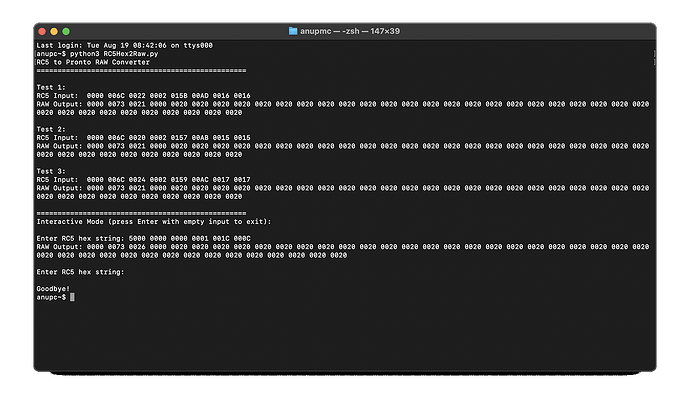The height and width of the screenshot is (415, 690).
Task: Click the empty 'Enter RC5 hex string:' prompt
Action: coord(80,272)
